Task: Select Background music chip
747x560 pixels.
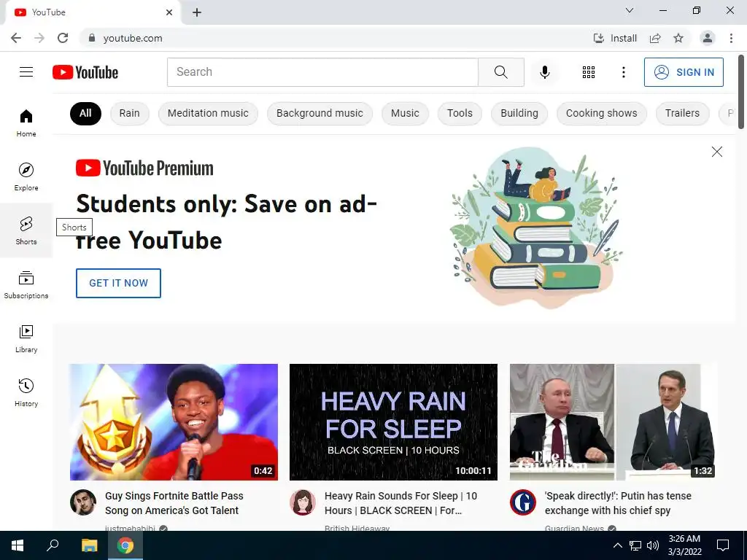Action: (320, 113)
